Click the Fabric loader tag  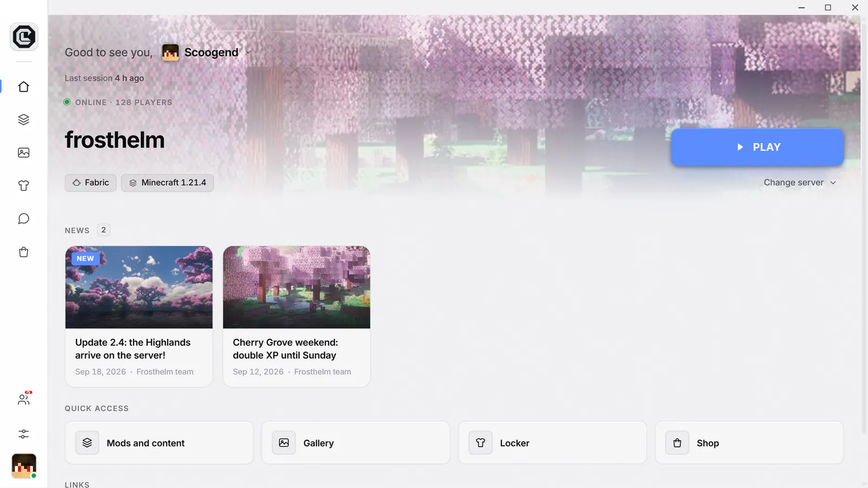(91, 183)
